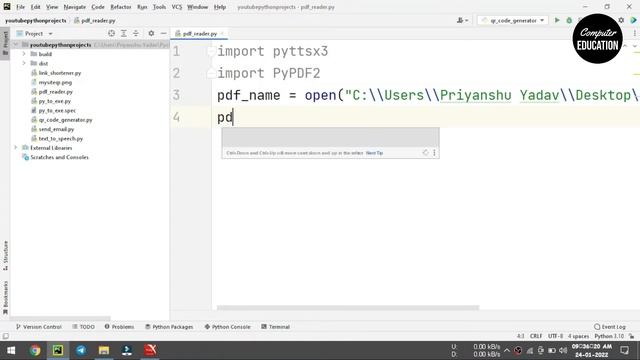Open the Code menu
The width and height of the screenshot is (640, 360).
pos(98,7)
